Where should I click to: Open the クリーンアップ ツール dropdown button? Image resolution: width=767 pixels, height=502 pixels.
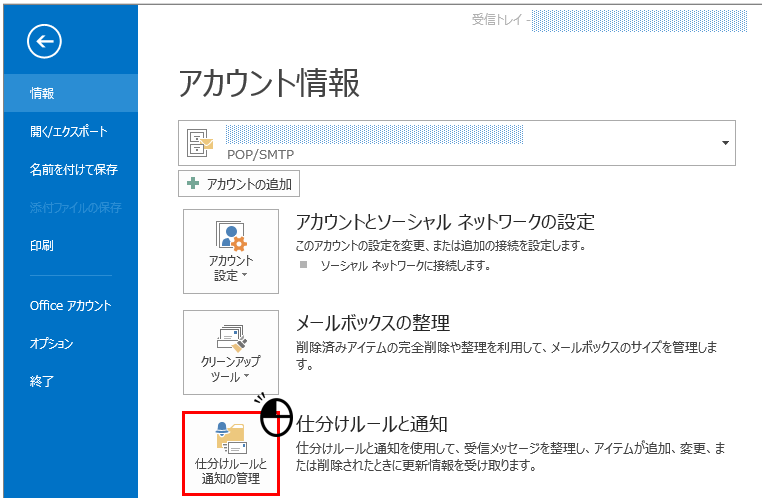[231, 352]
